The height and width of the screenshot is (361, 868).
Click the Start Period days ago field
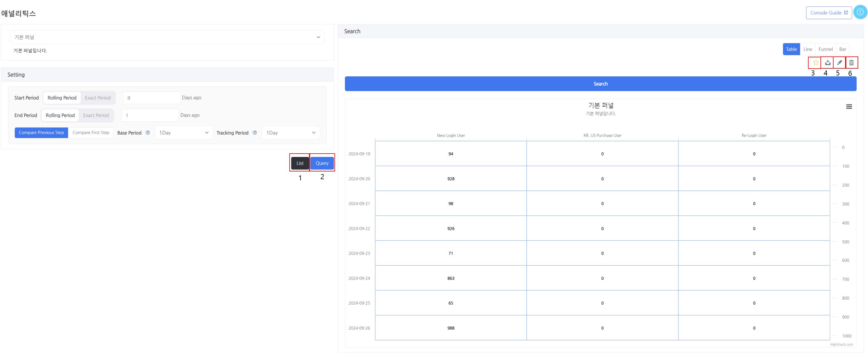pyautogui.click(x=151, y=98)
